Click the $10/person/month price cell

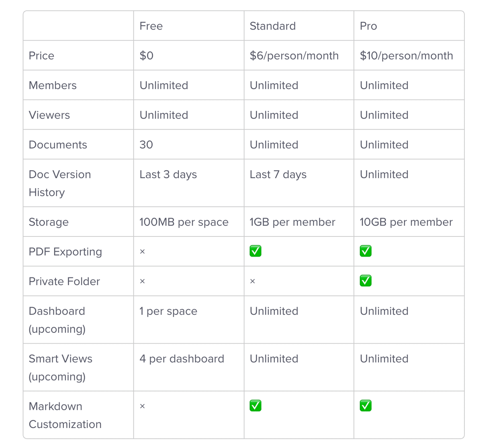(x=406, y=55)
